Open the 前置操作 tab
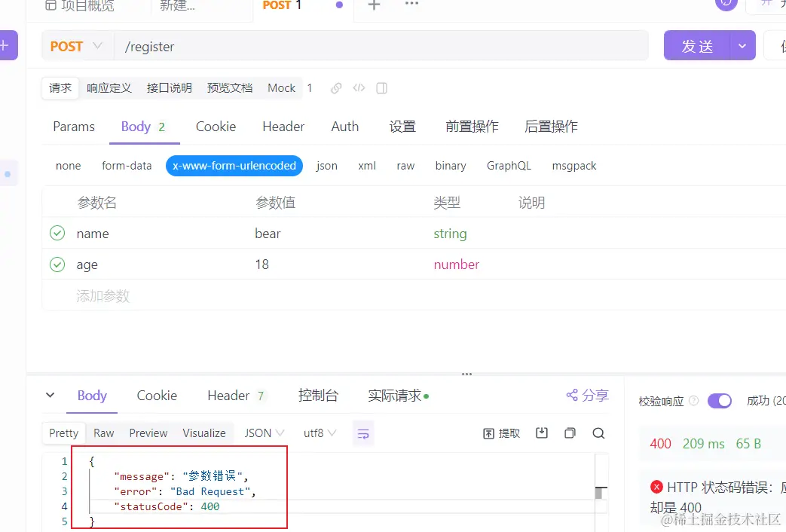This screenshot has width=786, height=532. tap(472, 127)
